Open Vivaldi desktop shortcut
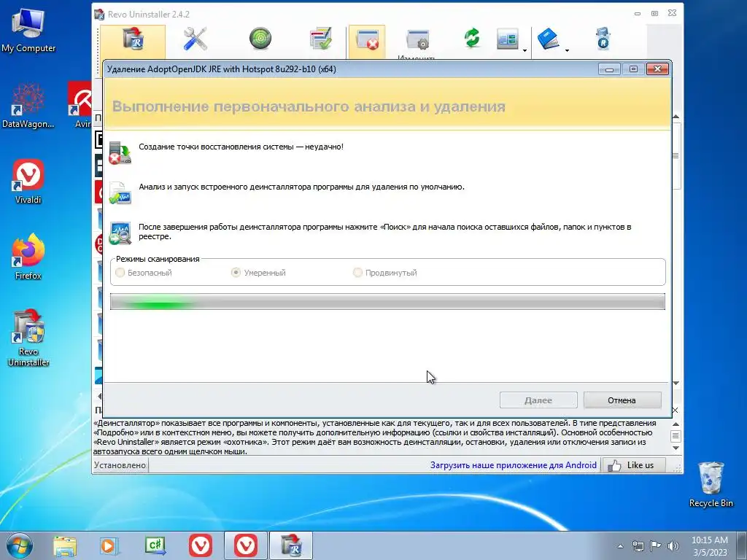747x560 pixels. [x=28, y=182]
